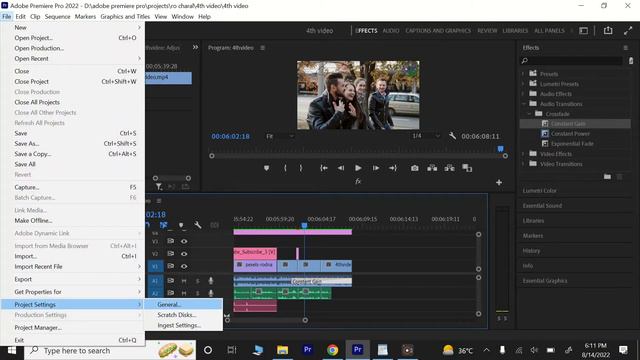The height and width of the screenshot is (360, 640).
Task: Choose Scratch Disks menu entry
Action: pos(183,315)
